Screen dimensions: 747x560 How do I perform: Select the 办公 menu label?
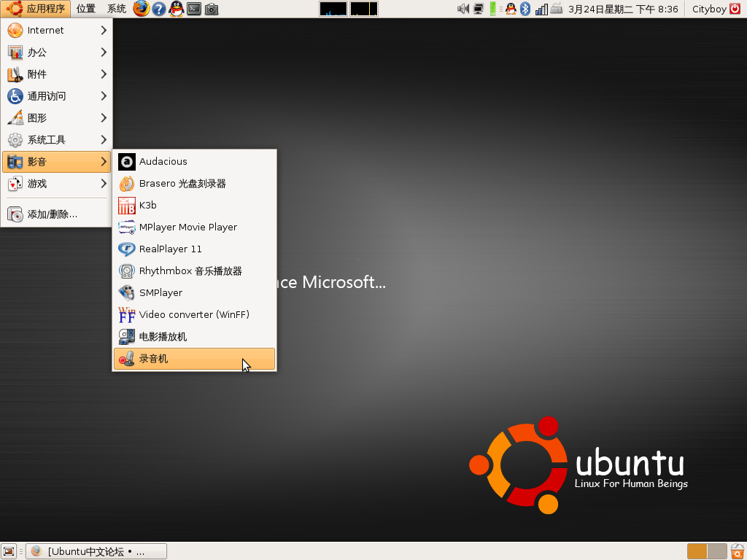tap(36, 52)
